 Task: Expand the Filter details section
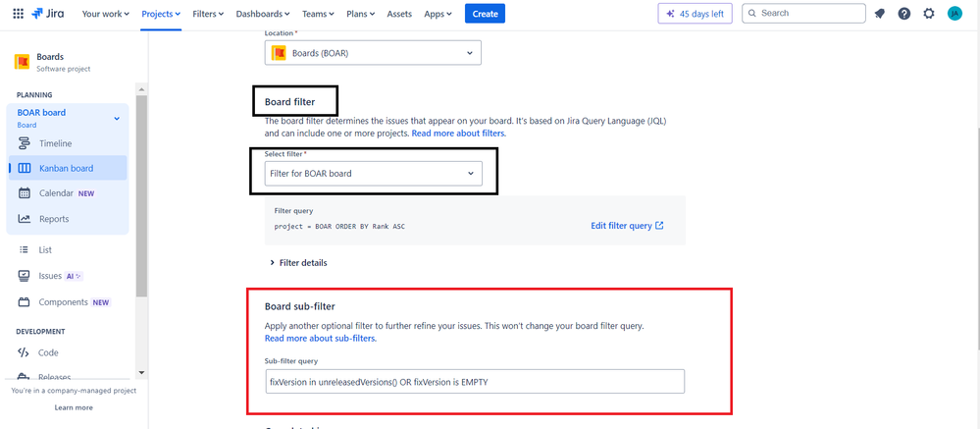pos(298,263)
